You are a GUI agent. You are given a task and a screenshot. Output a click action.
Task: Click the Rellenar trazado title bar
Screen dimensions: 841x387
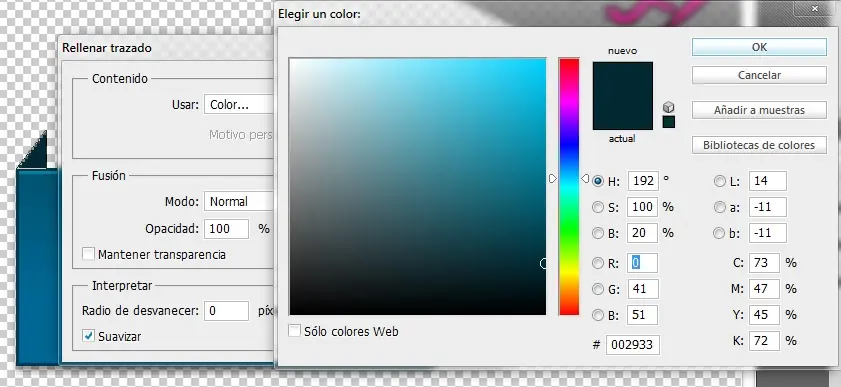(x=166, y=48)
